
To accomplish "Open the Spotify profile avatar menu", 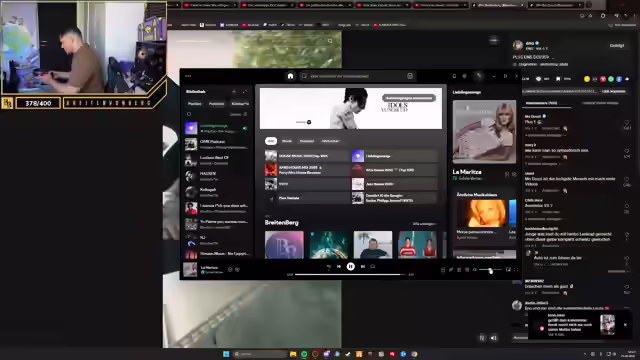I will click(x=479, y=76).
